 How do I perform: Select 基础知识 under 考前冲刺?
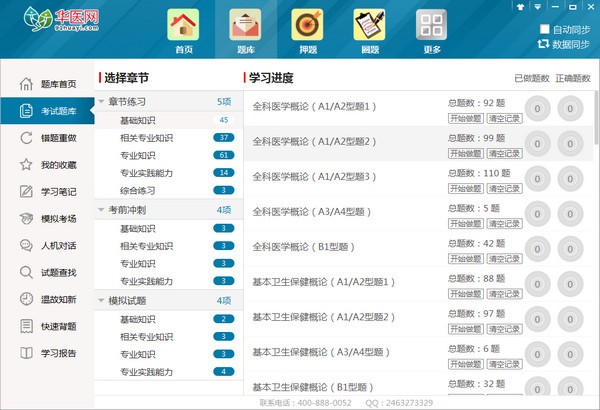pos(168,229)
